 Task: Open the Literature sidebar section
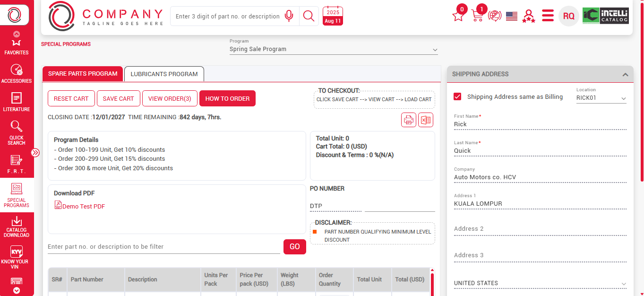[x=17, y=102]
